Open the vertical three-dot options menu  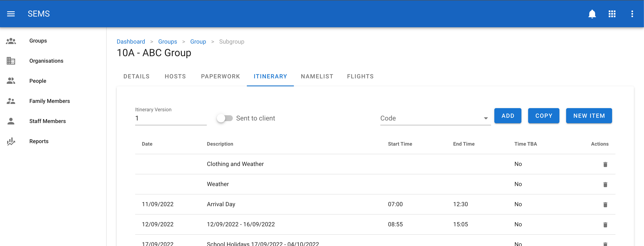click(x=632, y=14)
